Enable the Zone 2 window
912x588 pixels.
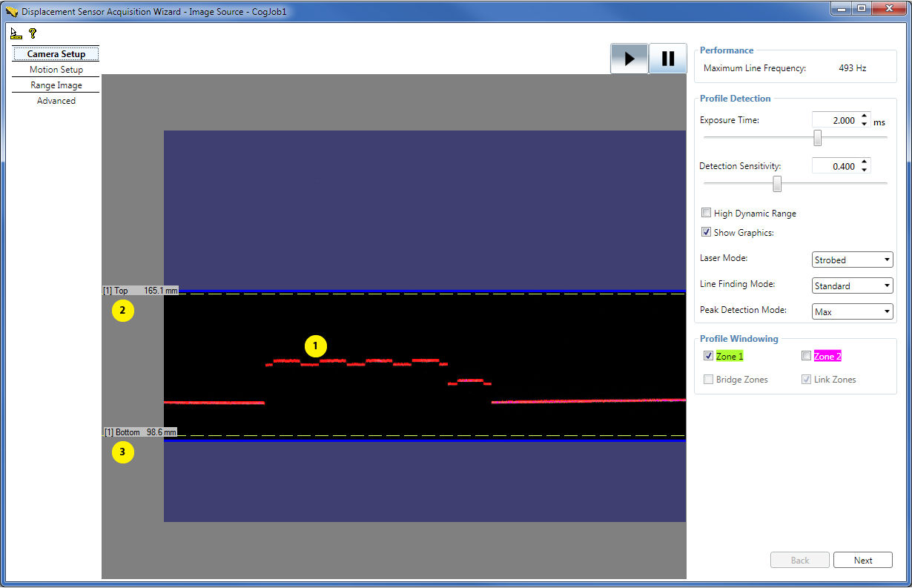[x=806, y=355]
